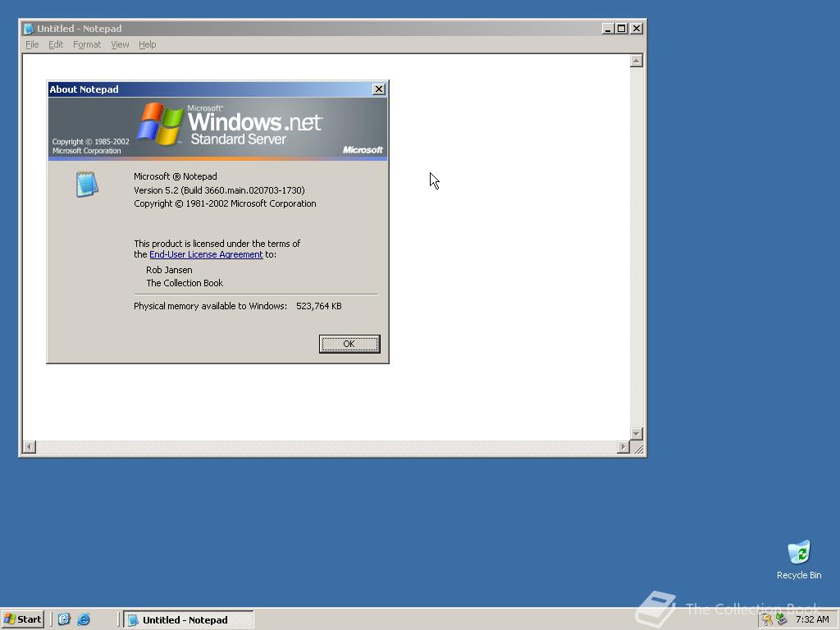840x630 pixels.
Task: Open the File menu in Notepad
Action: click(x=32, y=44)
